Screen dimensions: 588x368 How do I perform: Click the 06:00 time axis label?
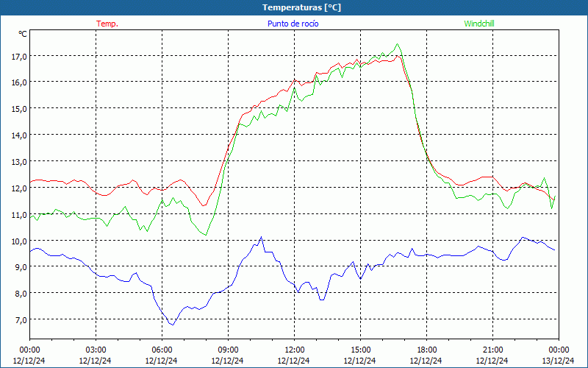pos(162,350)
